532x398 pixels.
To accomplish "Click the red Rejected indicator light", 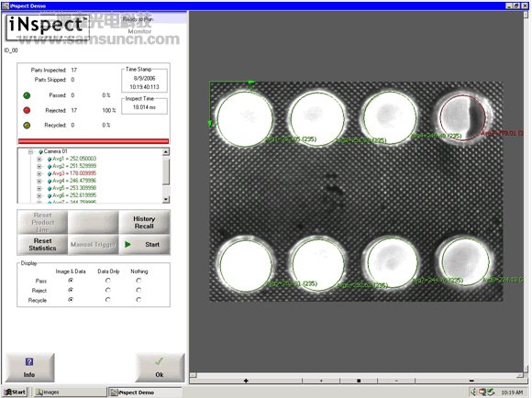I will click(27, 110).
